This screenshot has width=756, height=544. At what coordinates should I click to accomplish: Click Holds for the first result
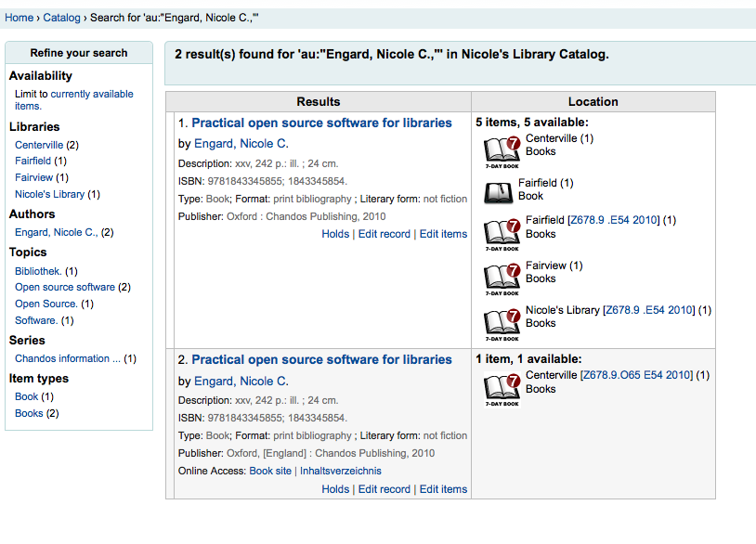pyautogui.click(x=335, y=234)
